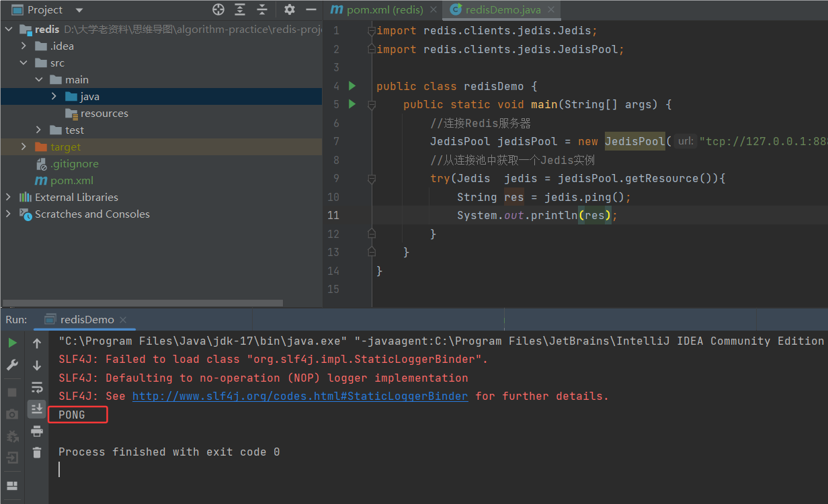Click the Print console output icon
Image resolution: width=828 pixels, height=504 pixels.
click(37, 431)
